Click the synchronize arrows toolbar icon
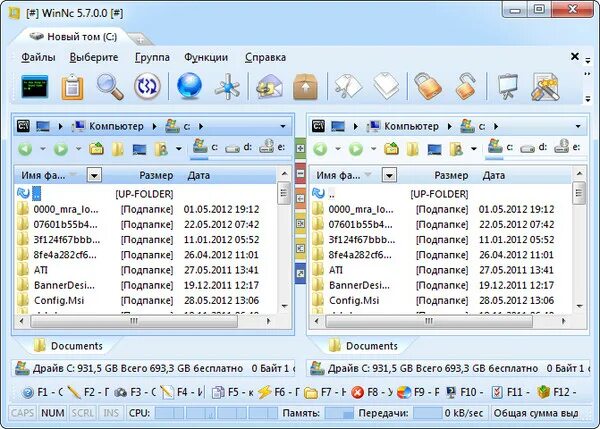 [x=147, y=86]
